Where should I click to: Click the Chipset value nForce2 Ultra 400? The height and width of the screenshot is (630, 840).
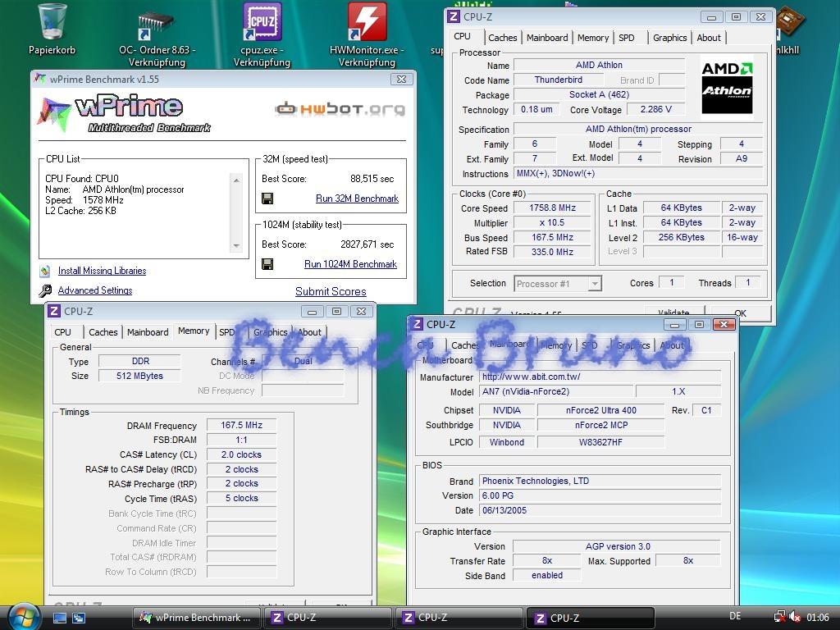(x=601, y=410)
